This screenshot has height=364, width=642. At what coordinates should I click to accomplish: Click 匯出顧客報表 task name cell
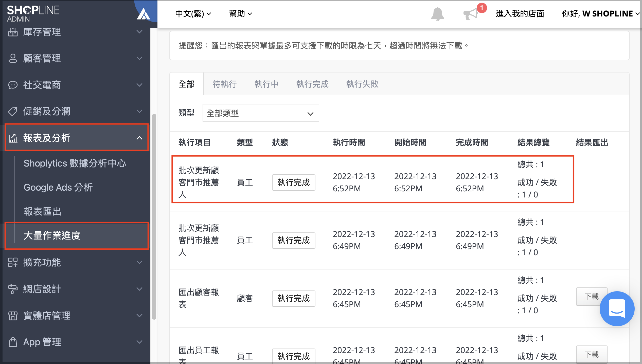[x=199, y=298]
